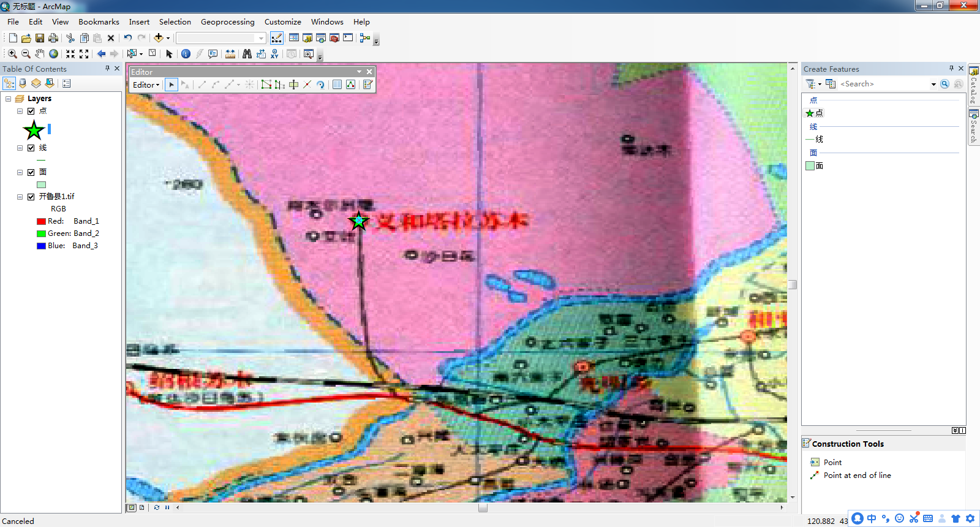Click the Blue Band_3 swatch
Image resolution: width=980 pixels, height=527 pixels.
point(41,246)
